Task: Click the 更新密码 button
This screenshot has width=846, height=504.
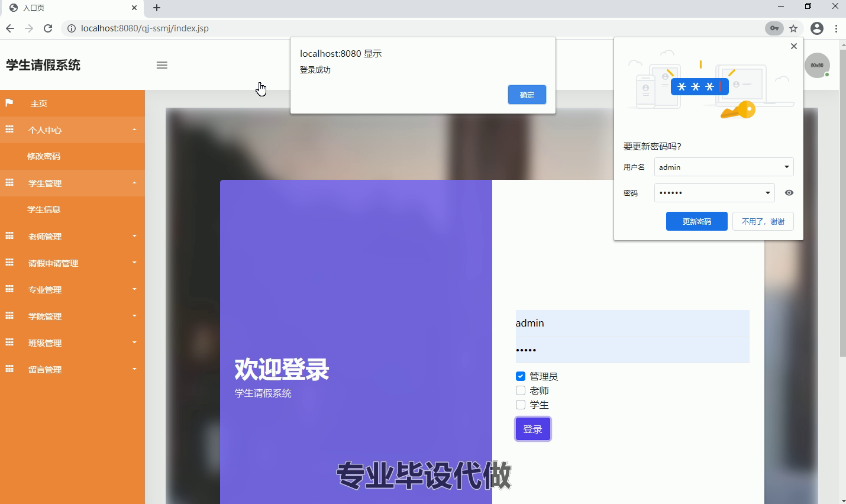Action: tap(697, 221)
